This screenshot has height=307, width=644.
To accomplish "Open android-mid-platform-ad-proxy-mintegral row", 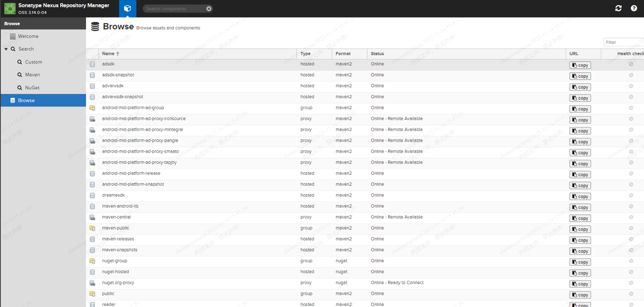I will [x=365, y=130].
